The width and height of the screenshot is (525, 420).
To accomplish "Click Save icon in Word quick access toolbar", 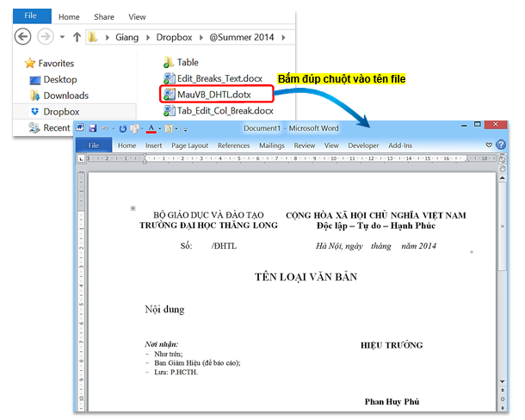I will [92, 128].
